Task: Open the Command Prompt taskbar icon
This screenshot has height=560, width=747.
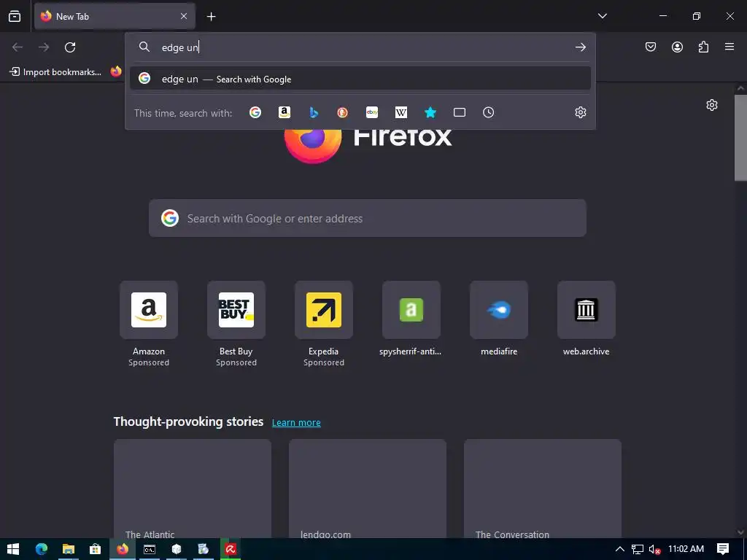Action: pos(150,549)
